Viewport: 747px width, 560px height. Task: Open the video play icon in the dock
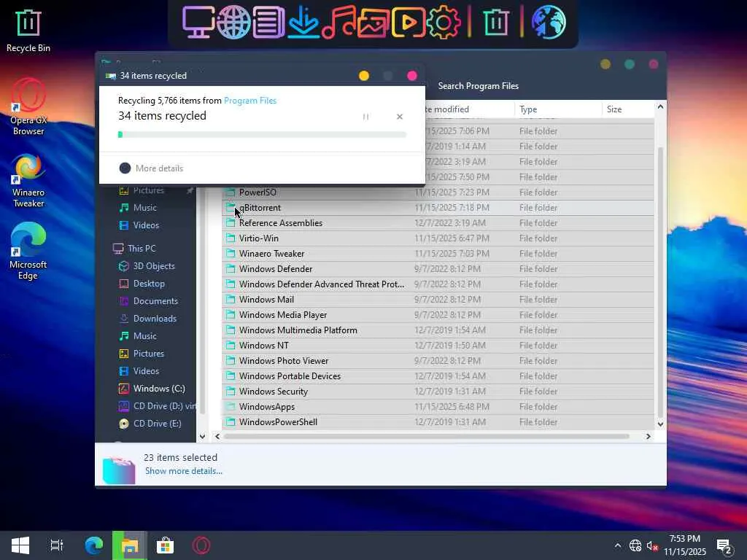(409, 22)
